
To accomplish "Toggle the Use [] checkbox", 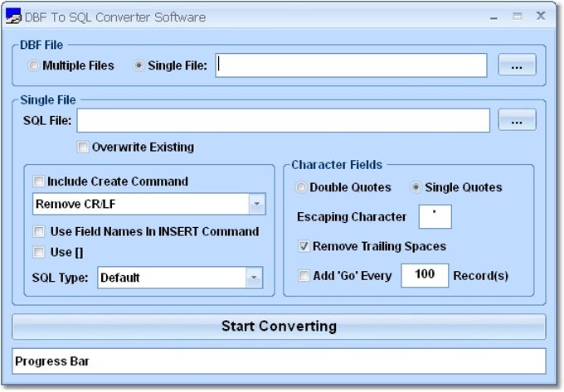I will [39, 252].
